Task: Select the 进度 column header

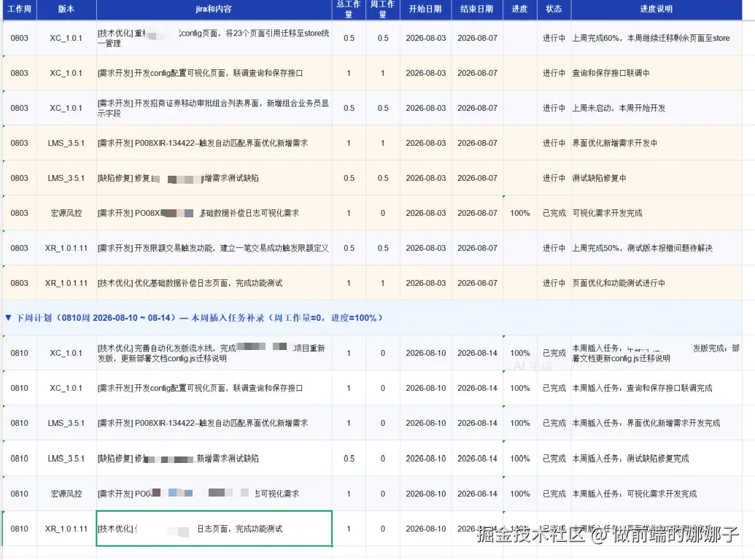Action: (520, 9)
